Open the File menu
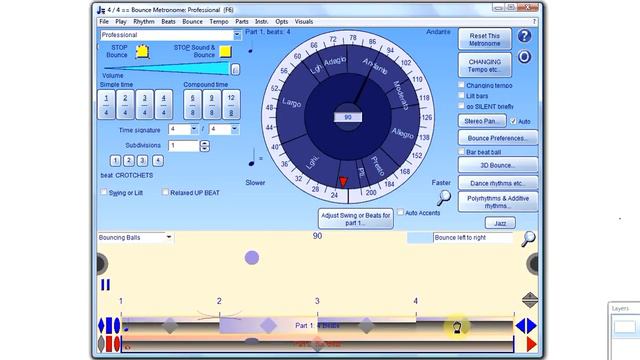 pyautogui.click(x=104, y=22)
